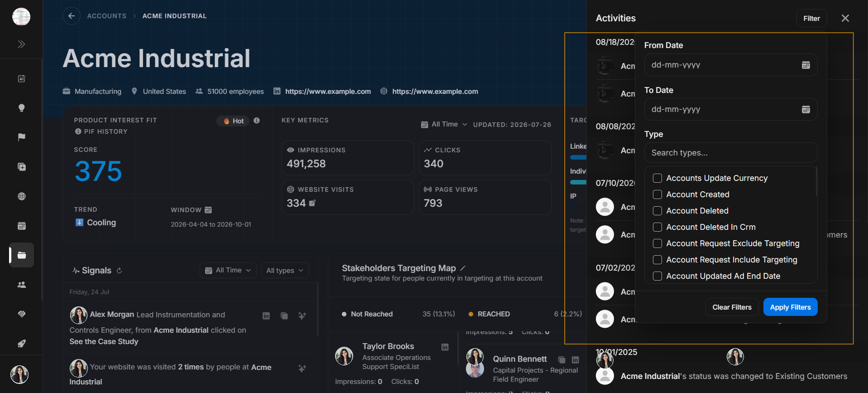Image resolution: width=868 pixels, height=393 pixels.
Task: Open the From Date calendar picker icon
Action: [x=806, y=65]
